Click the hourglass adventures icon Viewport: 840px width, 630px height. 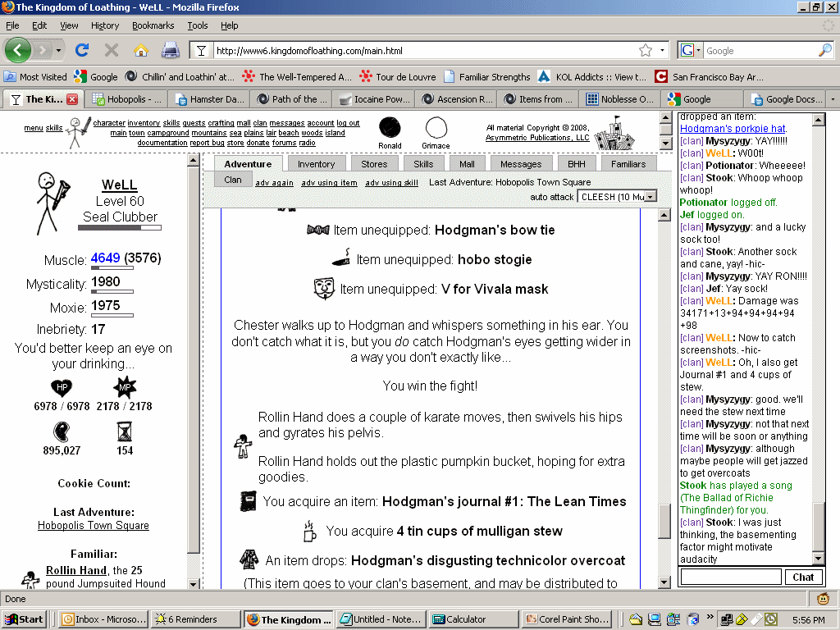click(125, 431)
